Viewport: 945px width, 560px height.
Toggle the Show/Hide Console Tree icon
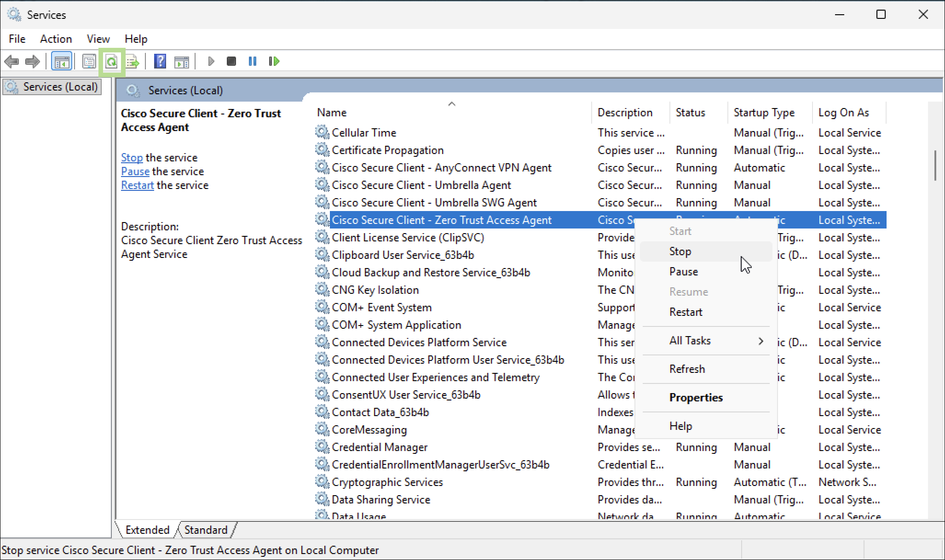coord(62,61)
